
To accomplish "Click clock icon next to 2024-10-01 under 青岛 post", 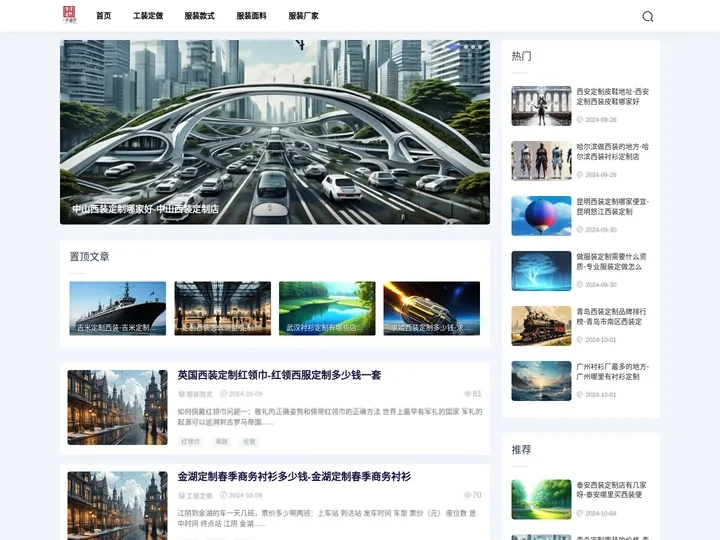I will (x=579, y=340).
